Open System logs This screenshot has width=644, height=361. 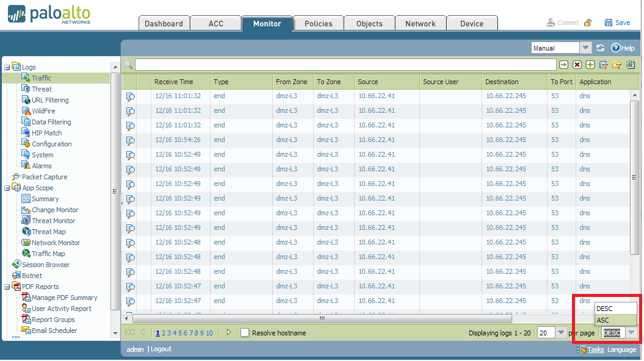click(x=43, y=155)
